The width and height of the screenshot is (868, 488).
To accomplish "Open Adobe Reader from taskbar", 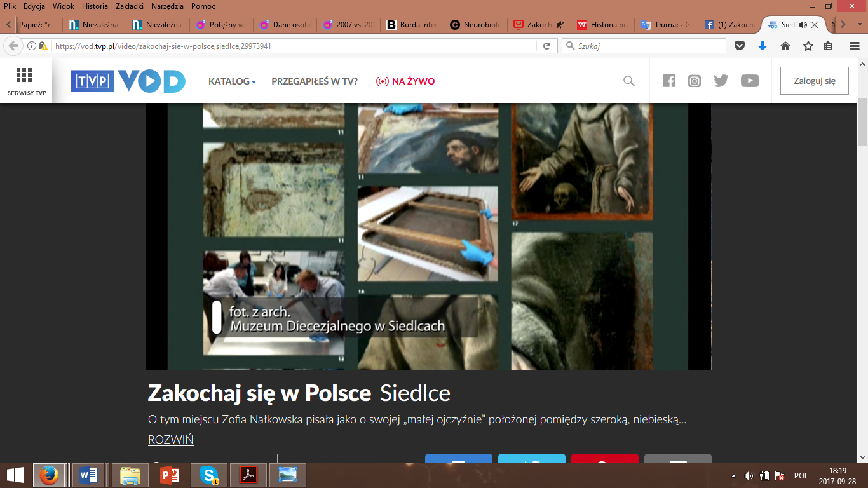I will point(248,475).
